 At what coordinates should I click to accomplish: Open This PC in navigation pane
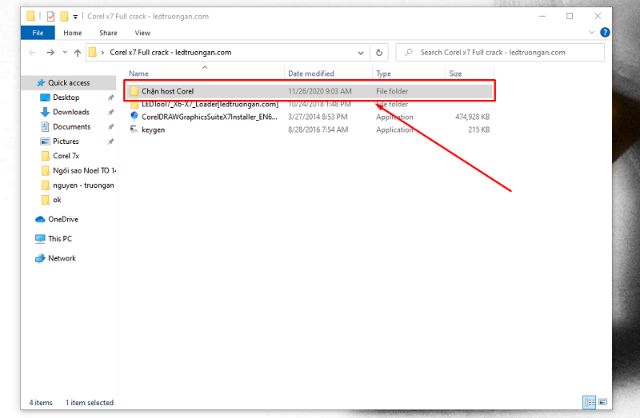pos(60,239)
